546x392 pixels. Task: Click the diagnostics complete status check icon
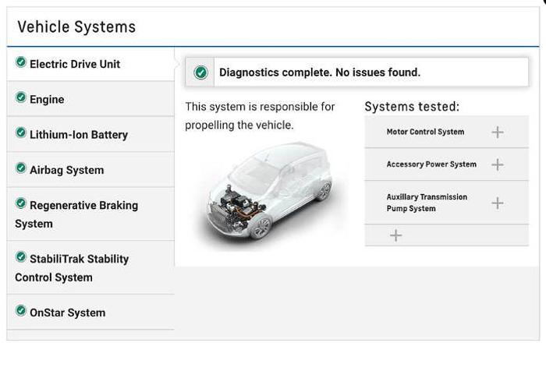tap(200, 72)
